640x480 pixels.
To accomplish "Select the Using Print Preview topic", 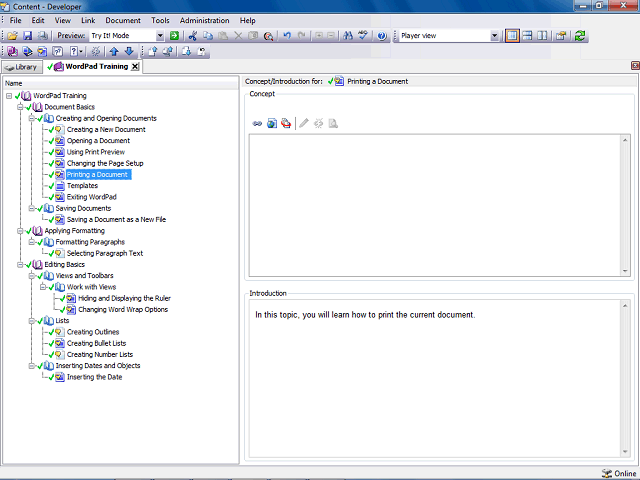I will coord(96,152).
